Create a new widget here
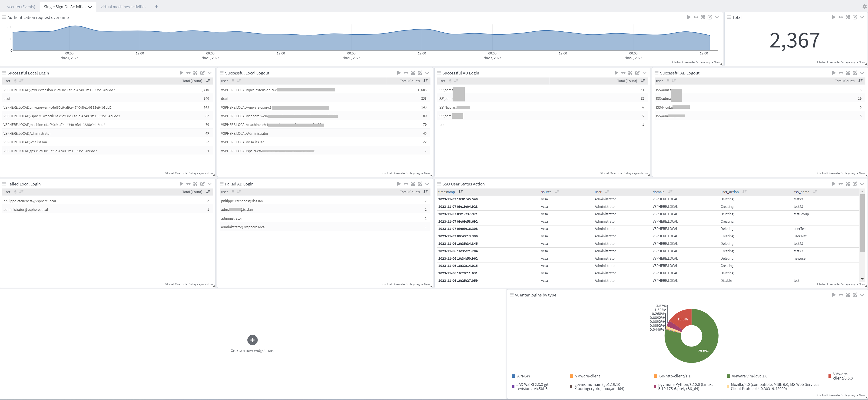This screenshot has width=868, height=400. tap(252, 340)
